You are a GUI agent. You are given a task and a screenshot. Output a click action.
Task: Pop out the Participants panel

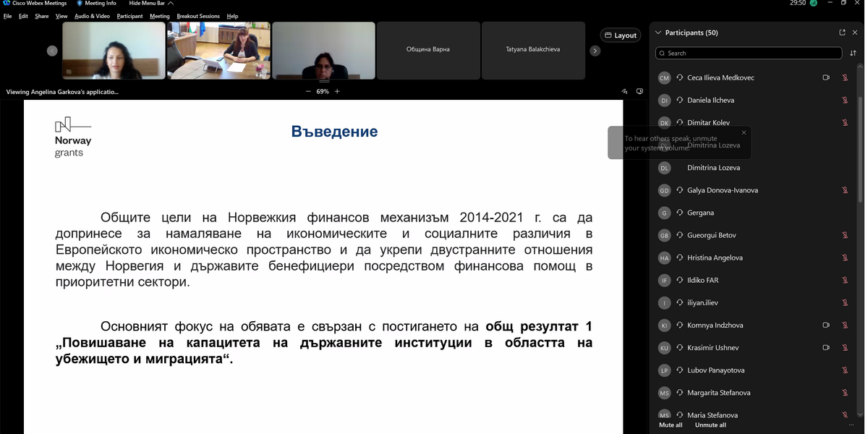coord(842,33)
